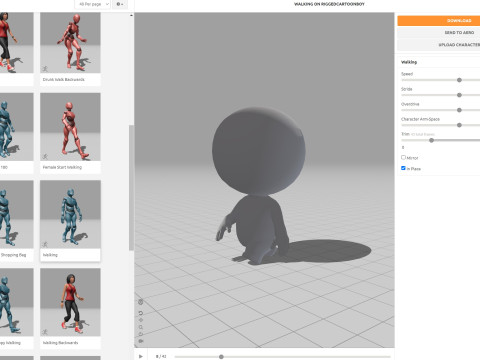Screen dimensions: 480x360
Task: Click the scroll-up arrow of the animation list
Action: tap(131, 15)
